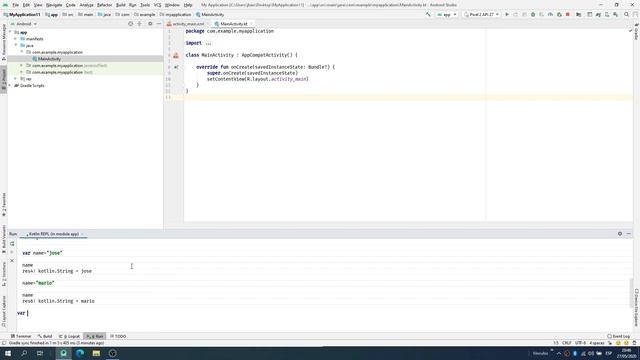
Task: Open Run panel settings gear
Action: click(x=620, y=234)
